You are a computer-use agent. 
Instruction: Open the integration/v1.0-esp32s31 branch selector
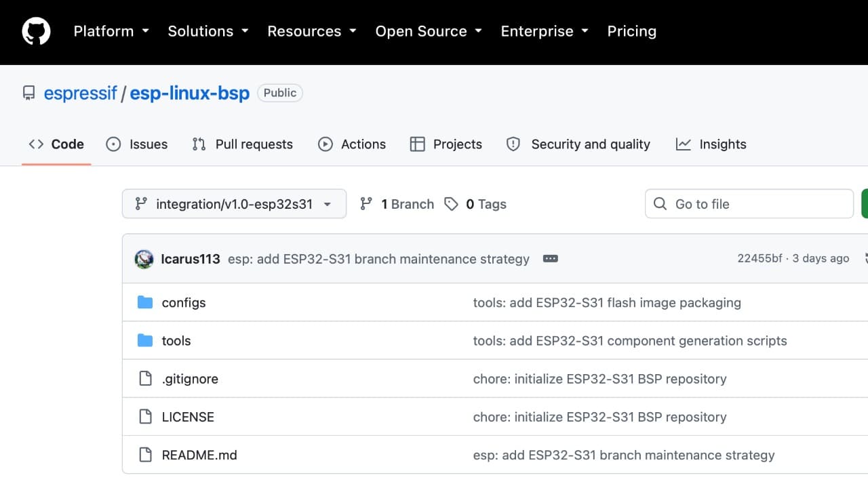pyautogui.click(x=234, y=204)
